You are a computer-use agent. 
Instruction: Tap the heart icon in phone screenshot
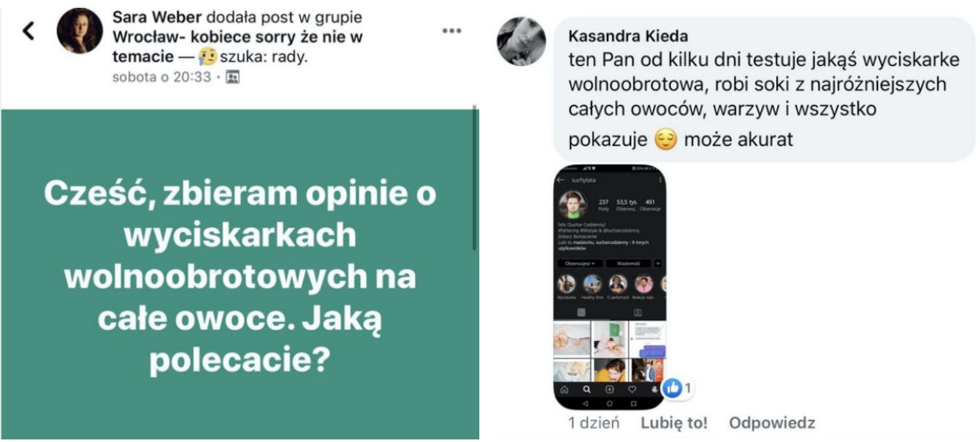pos(632,389)
